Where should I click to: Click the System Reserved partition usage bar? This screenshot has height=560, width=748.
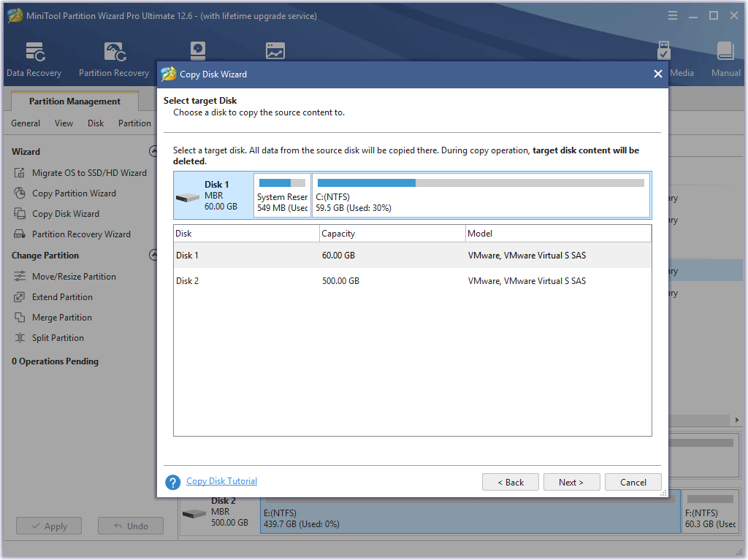click(282, 183)
